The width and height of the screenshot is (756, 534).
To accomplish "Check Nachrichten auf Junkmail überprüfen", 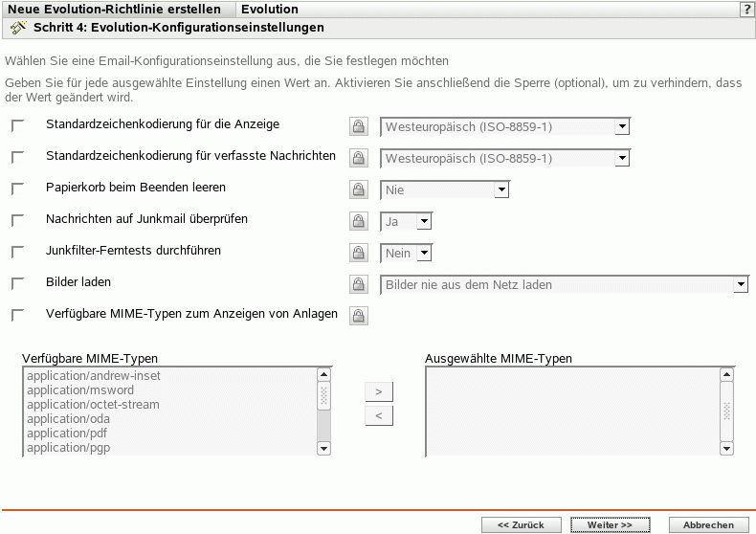I will (x=17, y=220).
